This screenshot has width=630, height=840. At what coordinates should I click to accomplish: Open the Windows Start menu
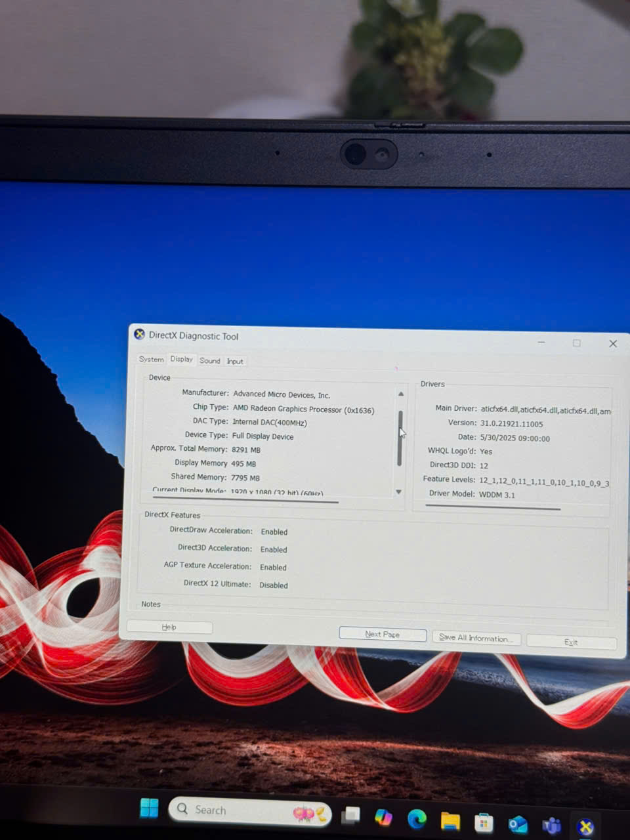click(x=149, y=808)
